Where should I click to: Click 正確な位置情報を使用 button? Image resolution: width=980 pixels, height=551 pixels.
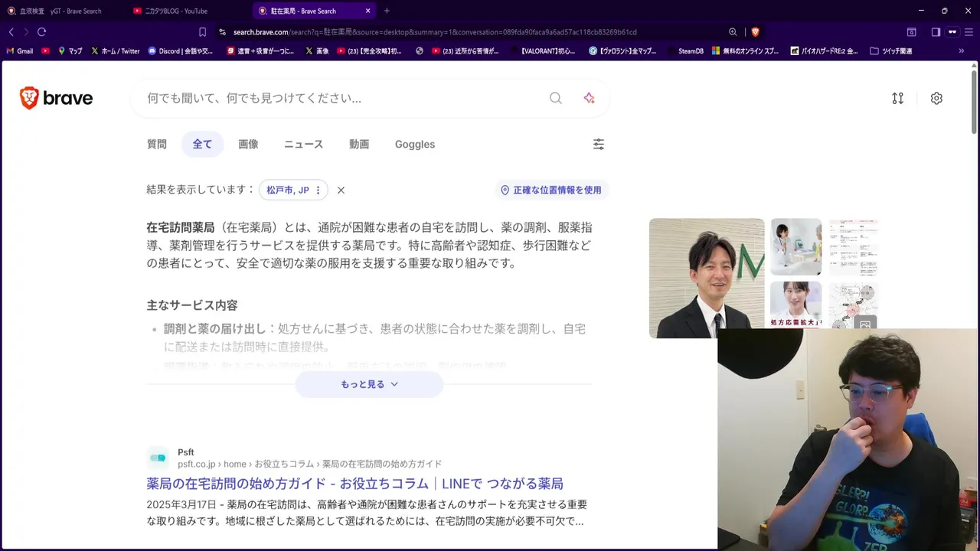pyautogui.click(x=551, y=190)
